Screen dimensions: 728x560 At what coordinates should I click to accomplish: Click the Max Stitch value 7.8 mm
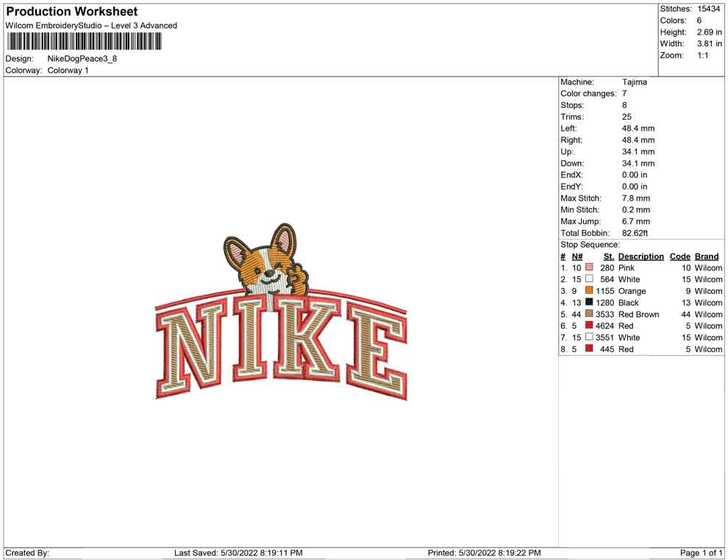(x=636, y=198)
